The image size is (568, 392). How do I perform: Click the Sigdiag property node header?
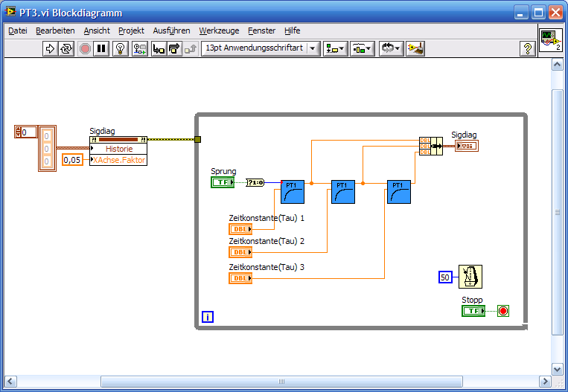(118, 140)
